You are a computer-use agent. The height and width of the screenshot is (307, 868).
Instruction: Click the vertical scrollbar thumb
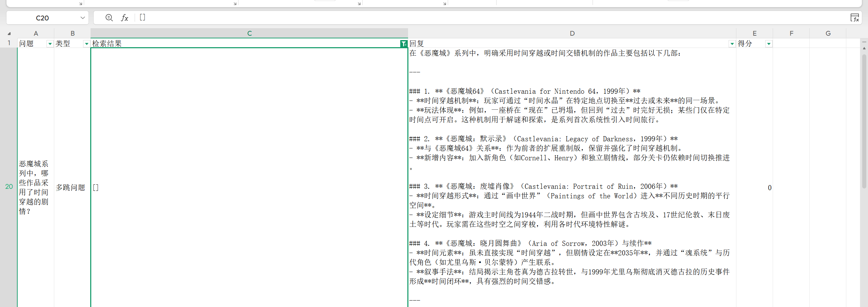click(864, 121)
